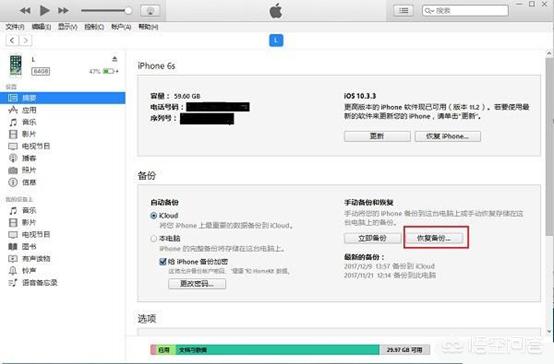Open the 控制 (Controls) menu
554x364 pixels.
click(x=94, y=27)
